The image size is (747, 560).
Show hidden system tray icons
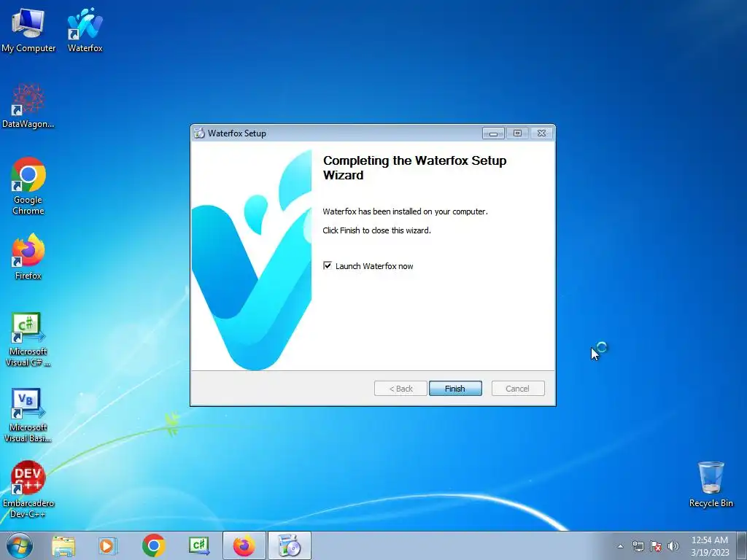[x=620, y=546]
